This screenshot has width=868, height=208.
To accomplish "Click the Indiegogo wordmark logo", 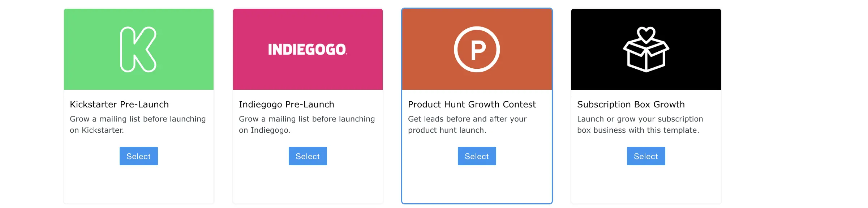I will (308, 50).
